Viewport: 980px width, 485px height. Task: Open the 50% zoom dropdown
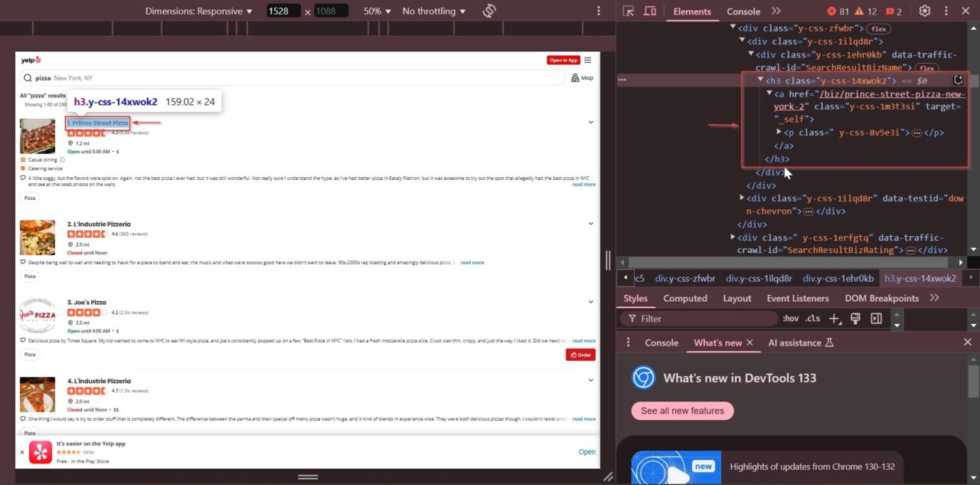(377, 11)
